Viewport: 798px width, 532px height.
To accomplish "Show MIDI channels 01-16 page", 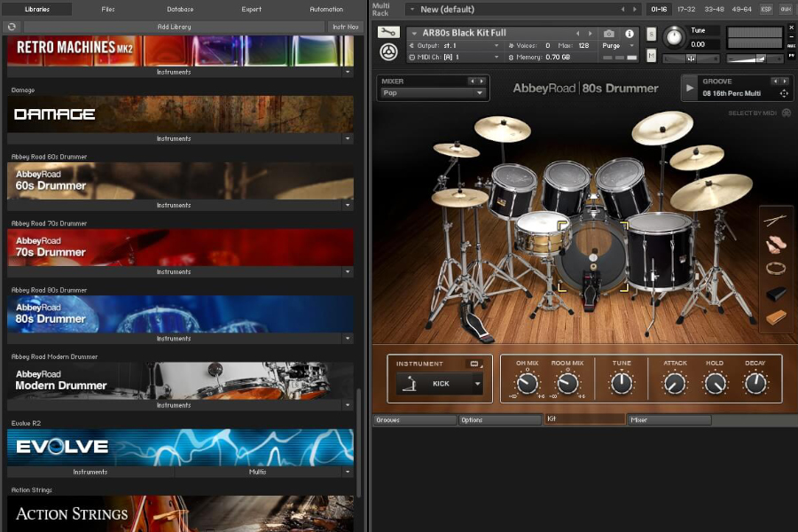I will 659,9.
